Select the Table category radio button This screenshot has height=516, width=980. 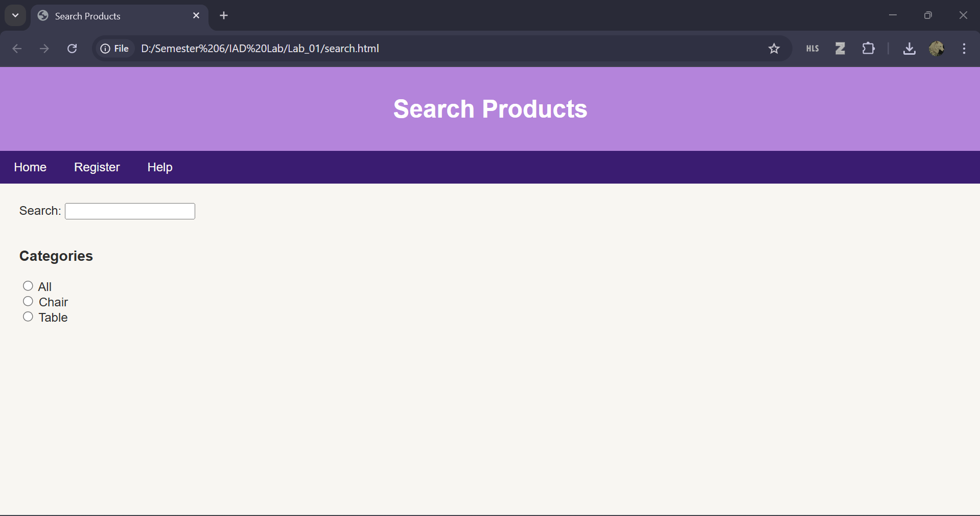pyautogui.click(x=28, y=317)
